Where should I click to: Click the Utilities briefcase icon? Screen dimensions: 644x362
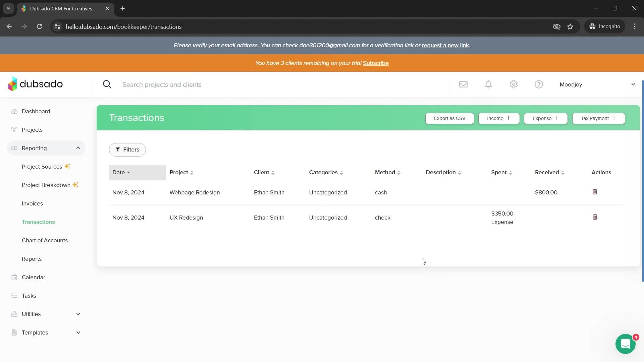14,314
